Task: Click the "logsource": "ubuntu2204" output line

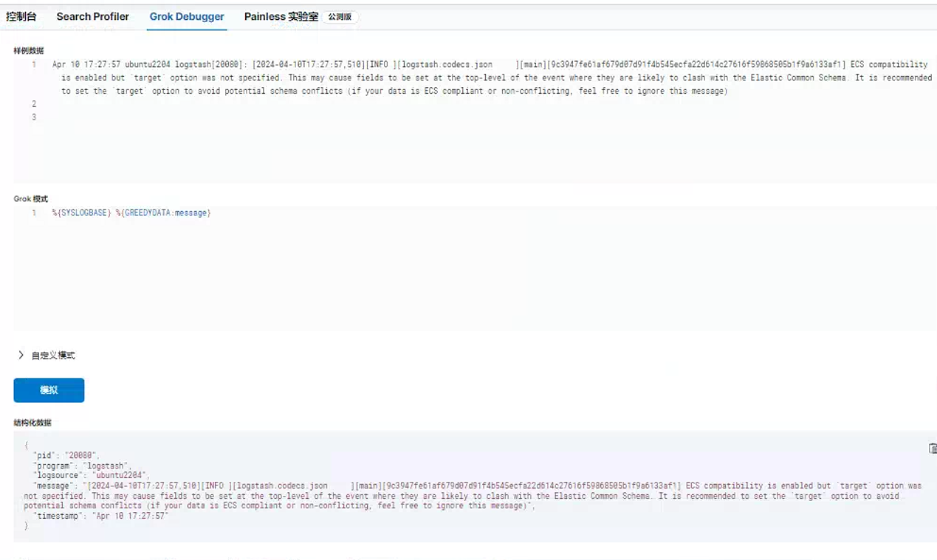Action: [x=91, y=476]
